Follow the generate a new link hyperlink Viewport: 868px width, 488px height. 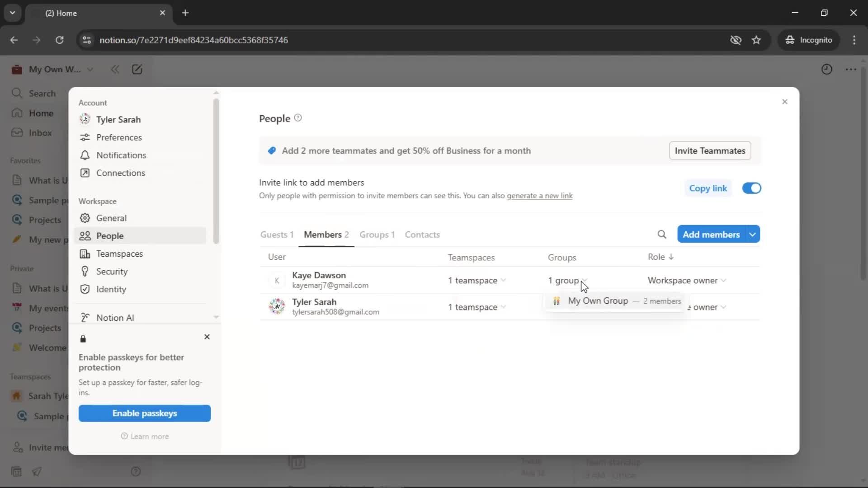click(539, 196)
